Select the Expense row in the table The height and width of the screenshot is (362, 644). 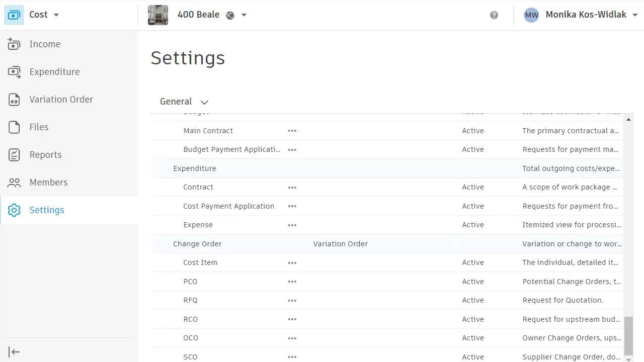point(198,225)
